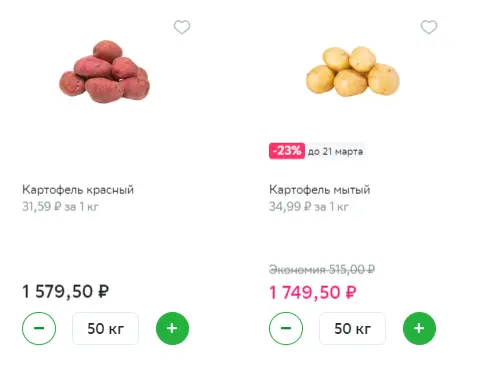Click the -23% discount badge
This screenshot has height=370, width=483.
tap(287, 151)
